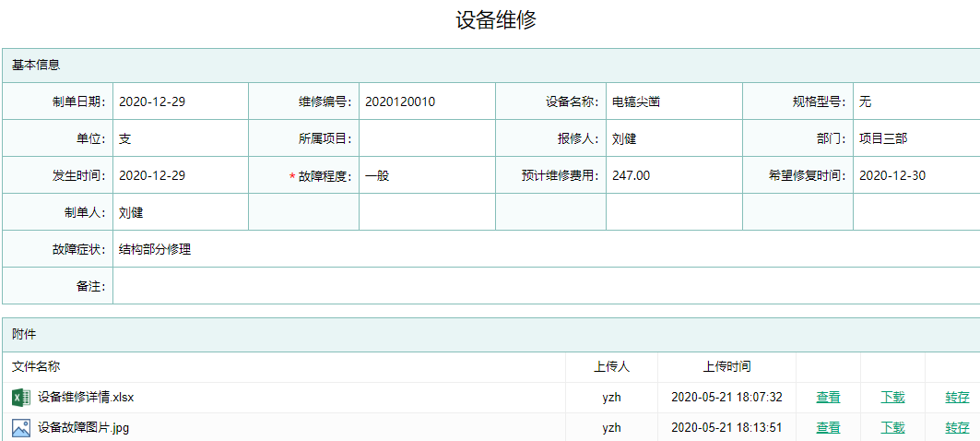Viewport: 980px width, 441px height.
Task: Open the 查看 link for 设备维修详情.xlsx
Action: pos(828,398)
